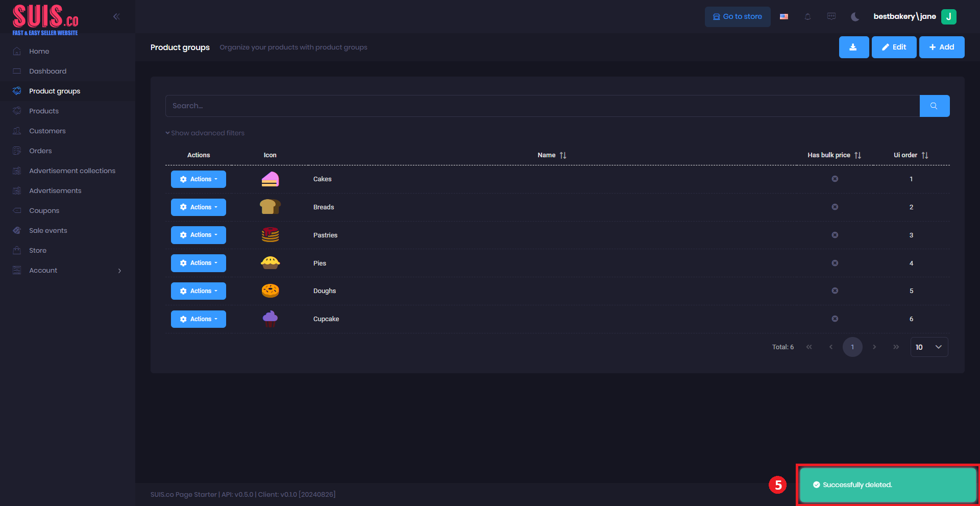The height and width of the screenshot is (506, 980).
Task: Go to next page of results
Action: [874, 347]
